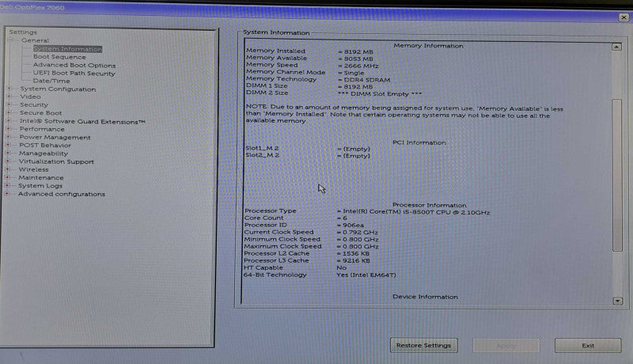
Task: Collapse the General tree node
Action: (x=11, y=40)
